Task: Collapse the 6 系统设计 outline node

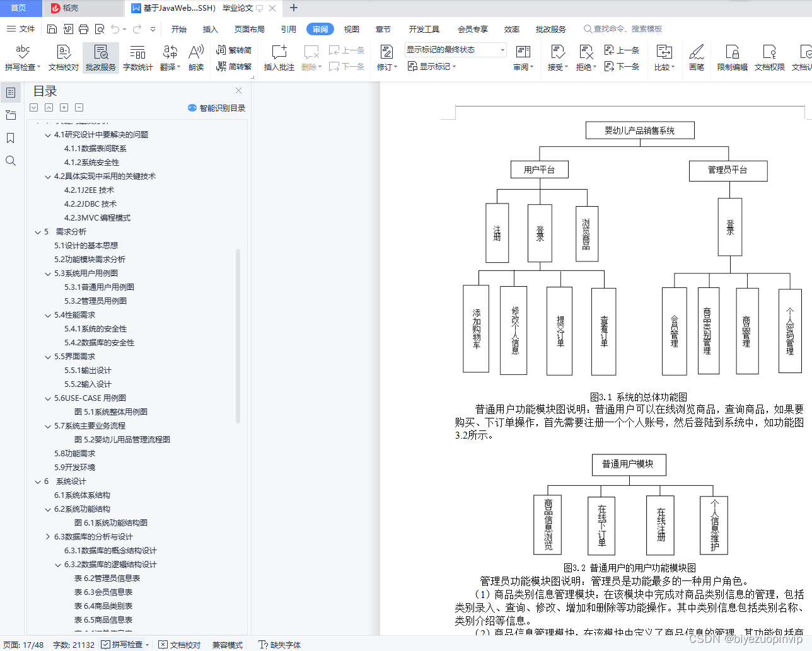Action: 38,481
